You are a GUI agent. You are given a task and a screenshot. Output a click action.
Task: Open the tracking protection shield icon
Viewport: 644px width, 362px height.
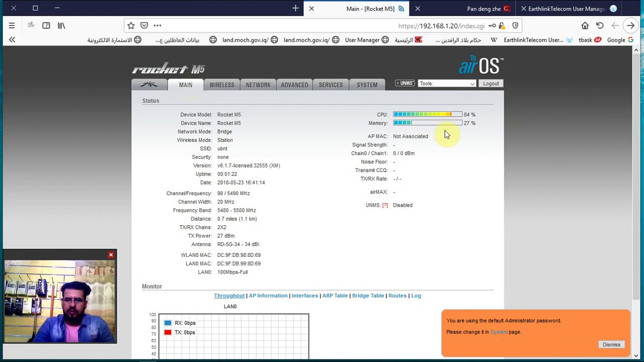point(515,26)
